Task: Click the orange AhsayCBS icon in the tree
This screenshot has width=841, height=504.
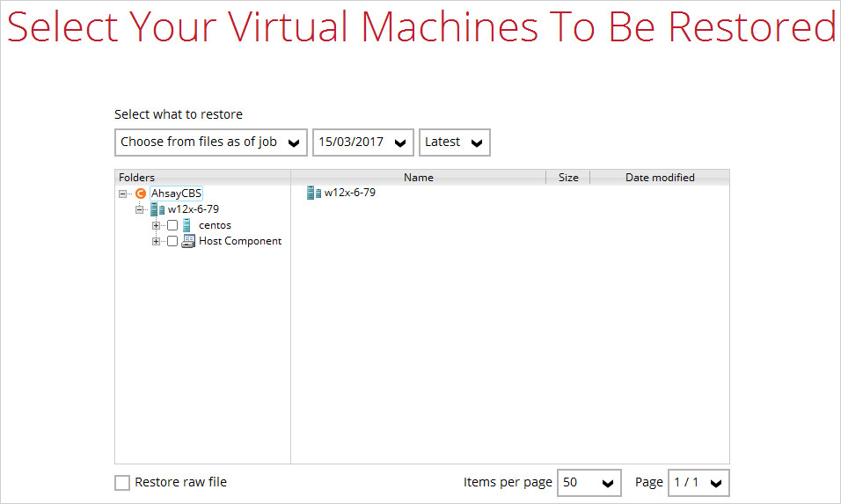Action: pyautogui.click(x=141, y=194)
